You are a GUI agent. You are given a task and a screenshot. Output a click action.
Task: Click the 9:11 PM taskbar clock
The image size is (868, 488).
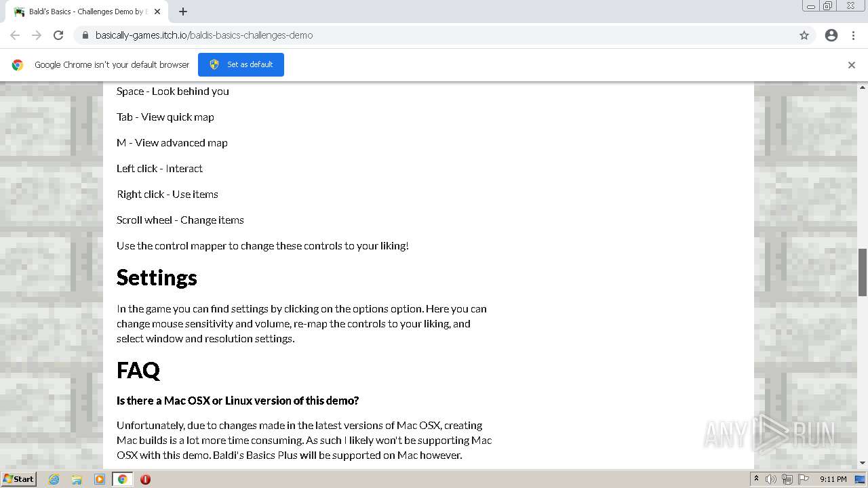point(833,479)
